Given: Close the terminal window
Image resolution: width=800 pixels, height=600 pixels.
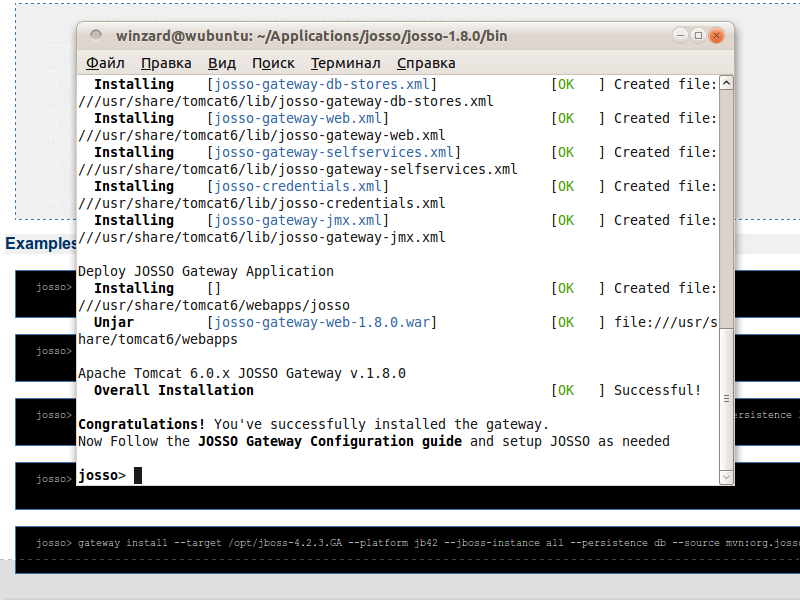Looking at the screenshot, I should 717,36.
